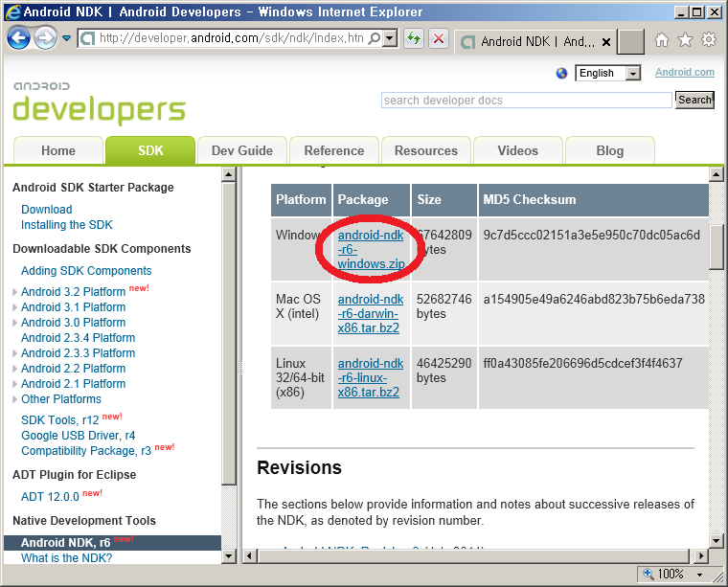Open the SDK navigation tab
This screenshot has height=587, width=728.
point(150,150)
